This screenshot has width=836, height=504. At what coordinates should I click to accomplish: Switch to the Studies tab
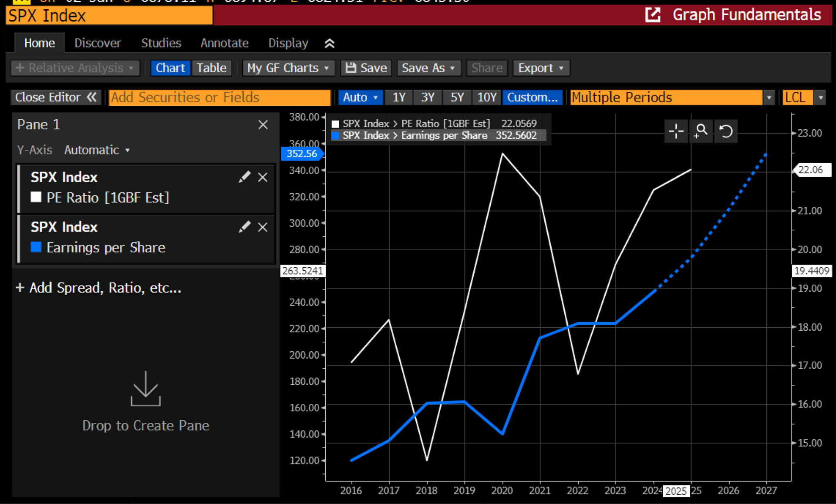click(x=161, y=43)
